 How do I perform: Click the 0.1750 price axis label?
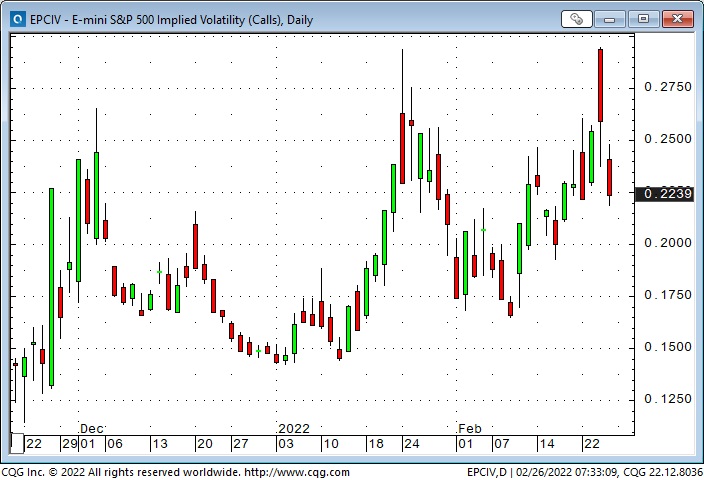pyautogui.click(x=668, y=295)
